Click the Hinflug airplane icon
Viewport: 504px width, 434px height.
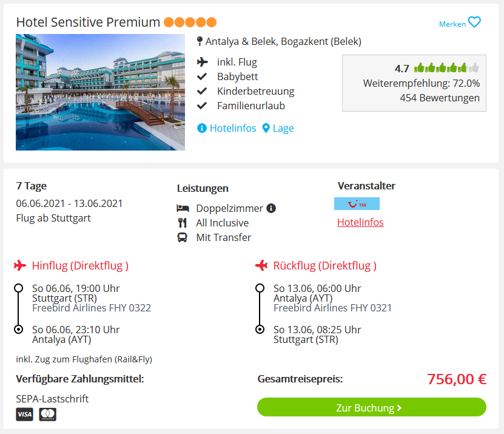coord(20,265)
